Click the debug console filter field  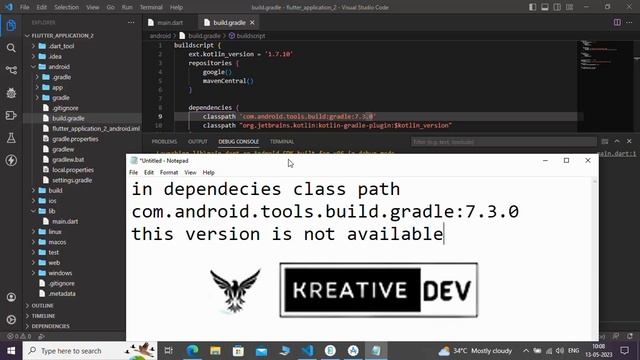[503, 142]
